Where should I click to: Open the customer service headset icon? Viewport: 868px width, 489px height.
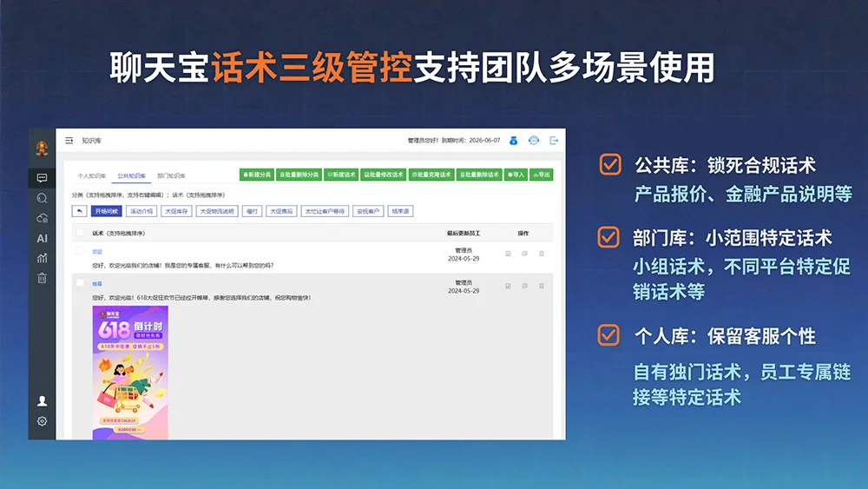coord(534,141)
